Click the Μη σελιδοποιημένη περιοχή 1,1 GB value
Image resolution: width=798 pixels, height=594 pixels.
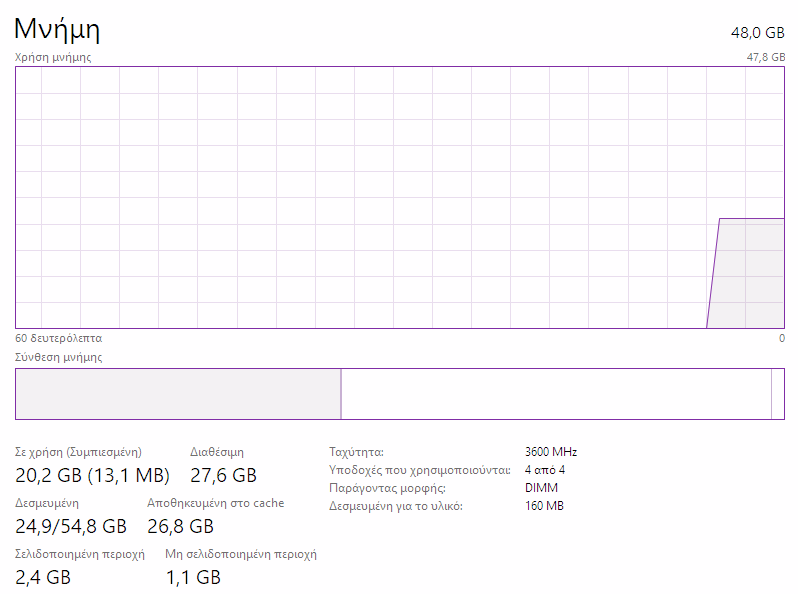click(x=193, y=577)
